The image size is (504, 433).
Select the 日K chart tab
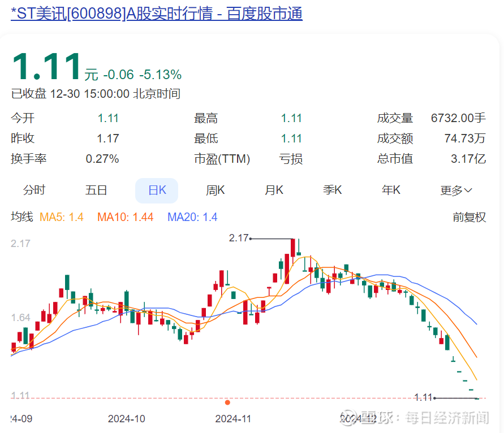[x=157, y=190]
